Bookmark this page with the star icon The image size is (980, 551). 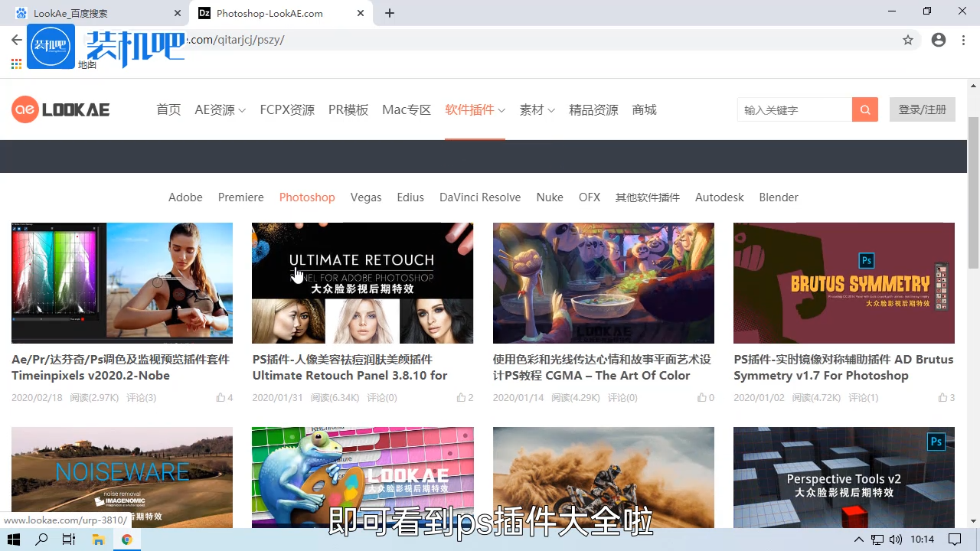point(908,40)
